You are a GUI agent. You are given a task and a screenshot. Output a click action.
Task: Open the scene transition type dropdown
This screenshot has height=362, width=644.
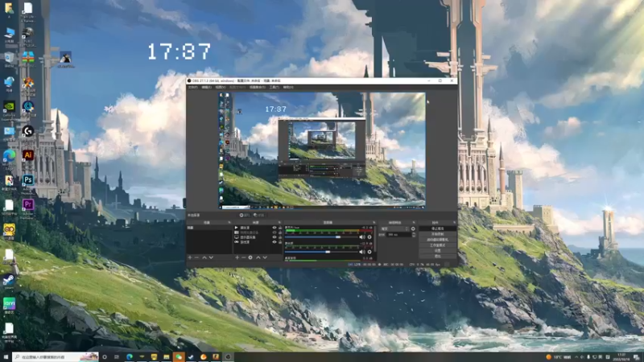coord(394,228)
